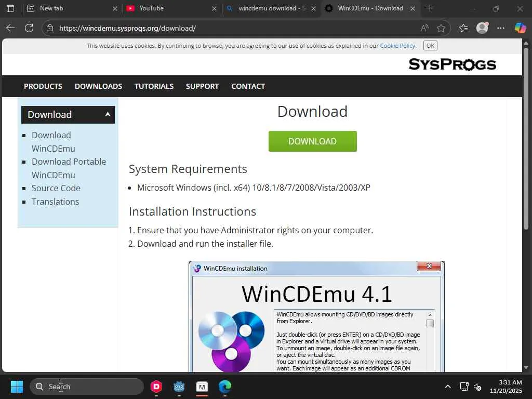Open the PRODUCTS menu
The image size is (532, 399).
[43, 86]
